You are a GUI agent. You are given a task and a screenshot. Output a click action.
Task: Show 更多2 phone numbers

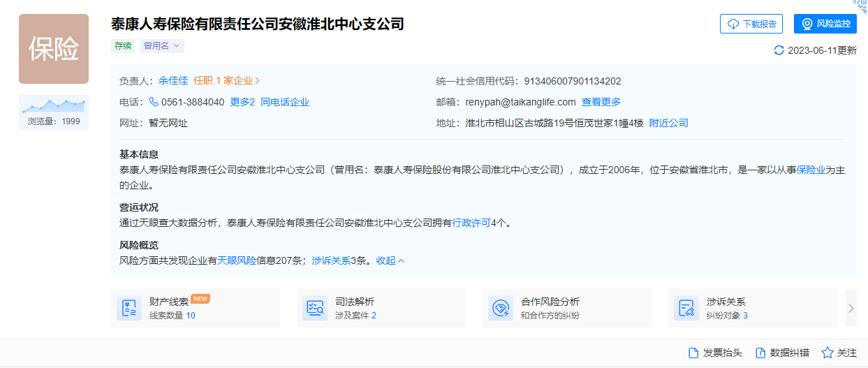[242, 102]
